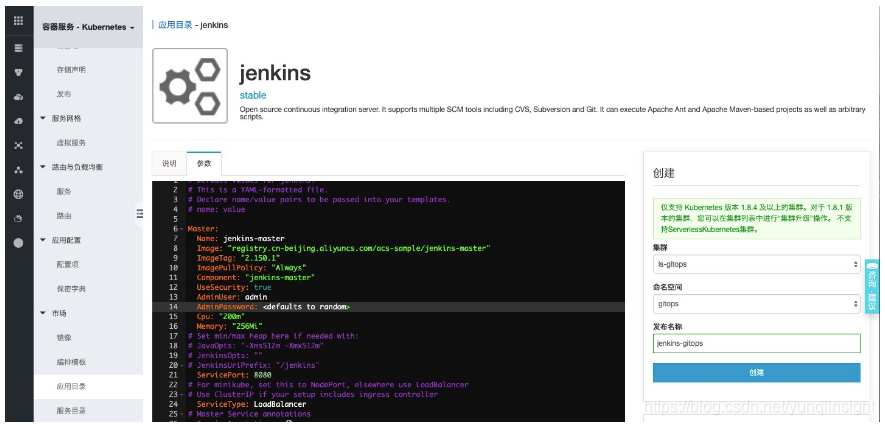Open the 咨询·建议 side tab
885x425 pixels.
872,286
